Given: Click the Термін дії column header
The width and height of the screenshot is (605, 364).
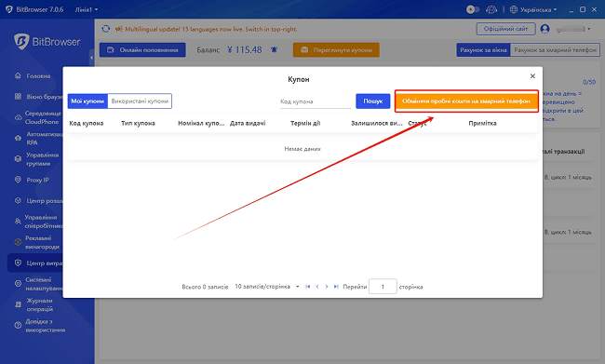Looking at the screenshot, I should click(x=305, y=123).
